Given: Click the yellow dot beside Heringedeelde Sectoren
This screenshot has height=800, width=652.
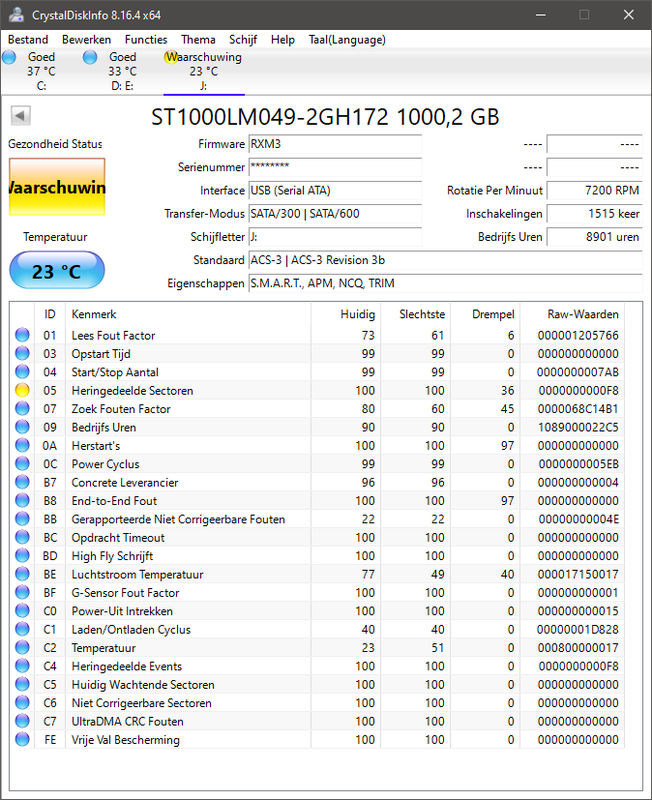Looking at the screenshot, I should (x=22, y=390).
